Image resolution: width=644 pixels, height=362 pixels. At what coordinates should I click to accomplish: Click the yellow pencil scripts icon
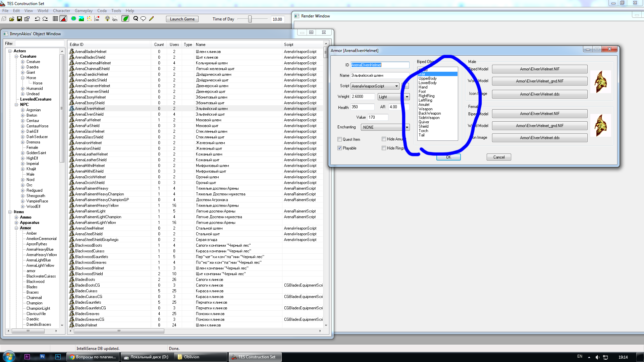[x=152, y=19]
